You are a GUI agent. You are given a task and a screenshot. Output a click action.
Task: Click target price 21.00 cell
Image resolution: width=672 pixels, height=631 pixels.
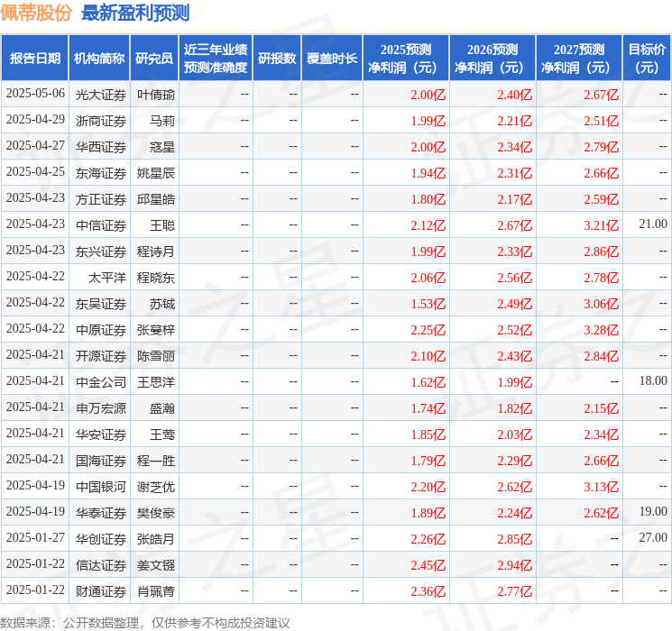[653, 224]
